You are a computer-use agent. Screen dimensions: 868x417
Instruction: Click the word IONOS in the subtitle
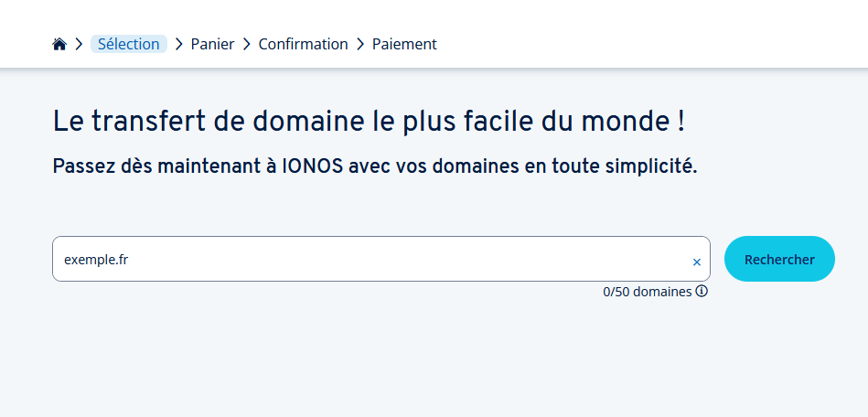click(x=311, y=167)
